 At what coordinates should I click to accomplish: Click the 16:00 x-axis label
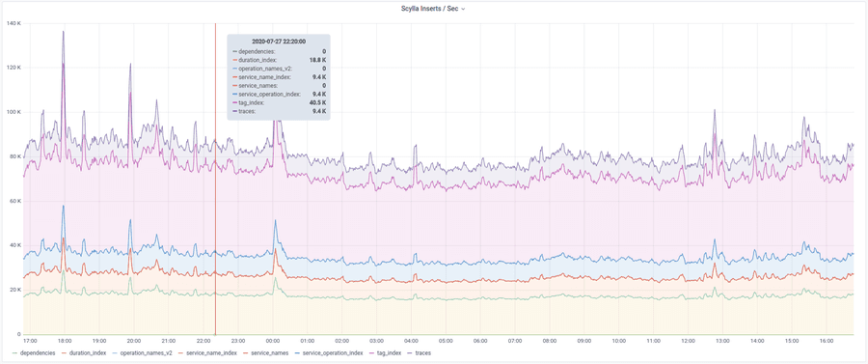point(827,341)
